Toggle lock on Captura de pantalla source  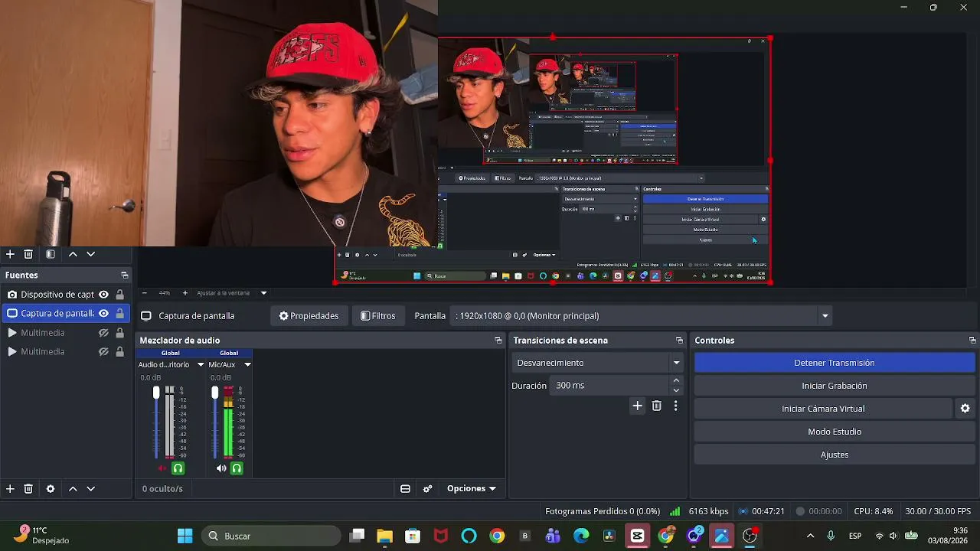tap(119, 313)
